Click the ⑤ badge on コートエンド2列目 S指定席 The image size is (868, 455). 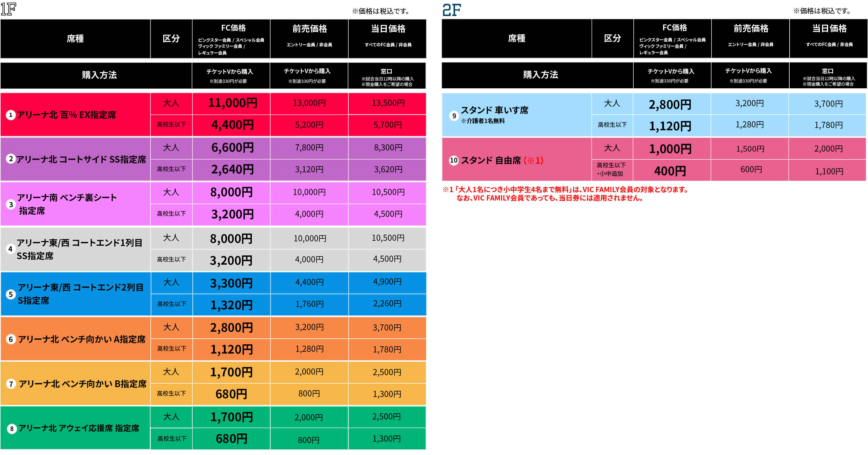(11, 294)
